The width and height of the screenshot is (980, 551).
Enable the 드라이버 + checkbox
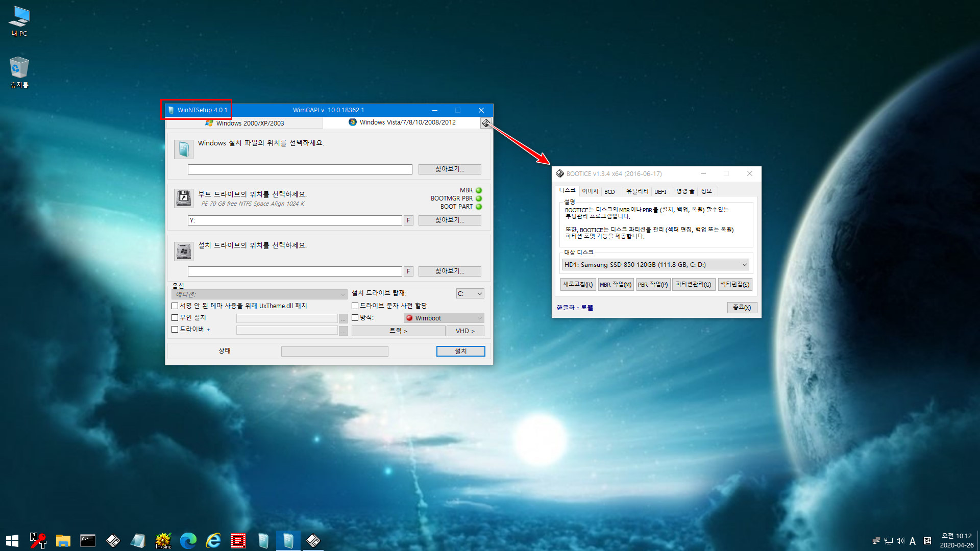click(x=175, y=330)
